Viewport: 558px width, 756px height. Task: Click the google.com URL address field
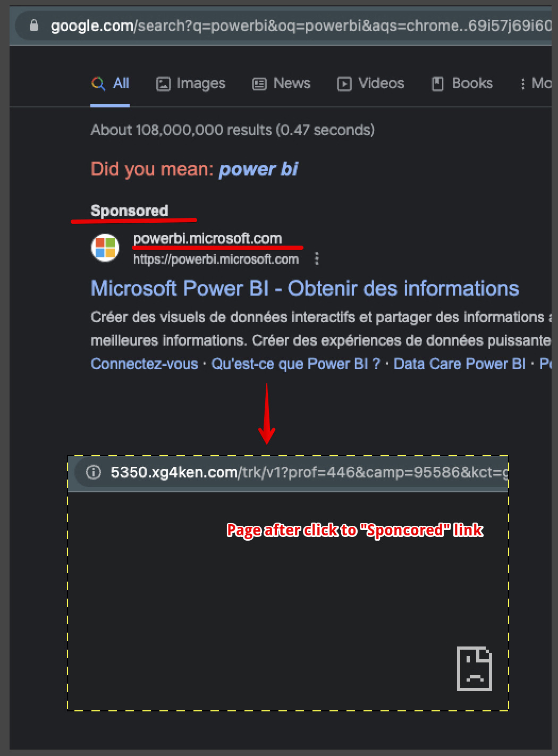click(x=301, y=26)
